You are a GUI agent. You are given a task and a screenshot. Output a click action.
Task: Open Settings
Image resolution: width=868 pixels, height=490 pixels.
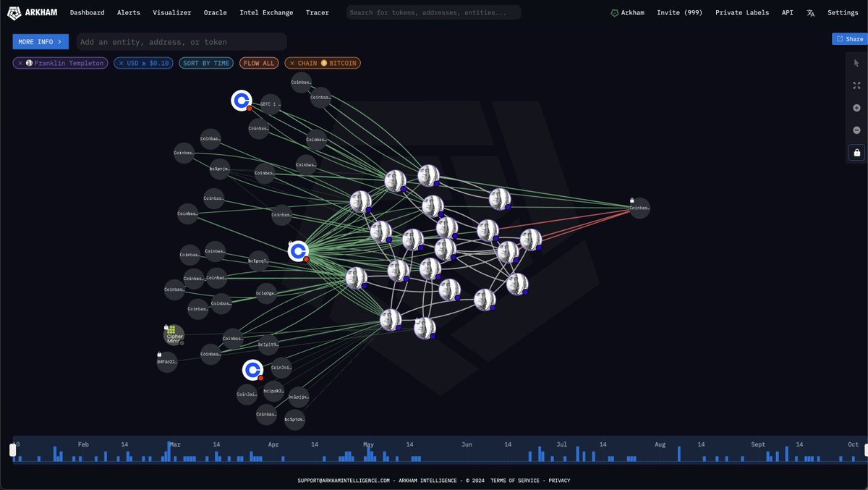click(x=843, y=12)
